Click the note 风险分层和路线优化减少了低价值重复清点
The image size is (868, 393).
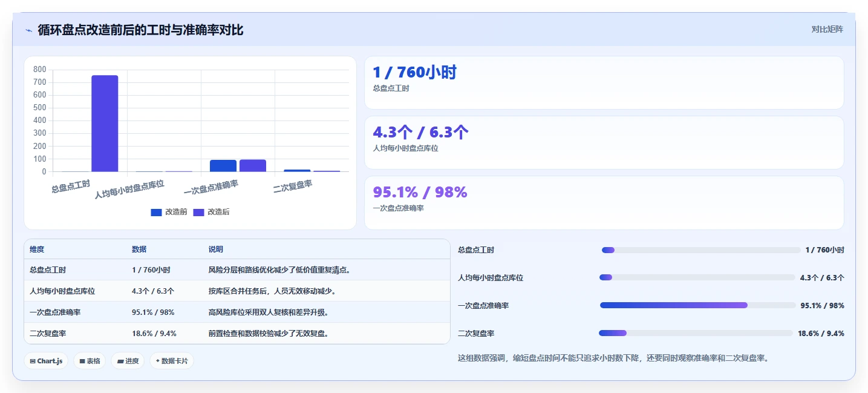[x=279, y=270]
